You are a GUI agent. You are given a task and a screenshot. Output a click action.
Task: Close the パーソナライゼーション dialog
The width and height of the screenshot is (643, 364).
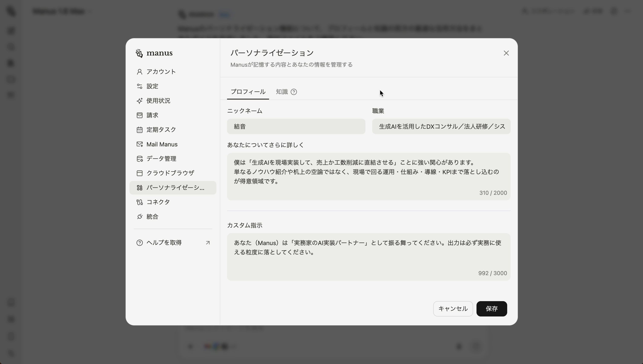tap(506, 53)
